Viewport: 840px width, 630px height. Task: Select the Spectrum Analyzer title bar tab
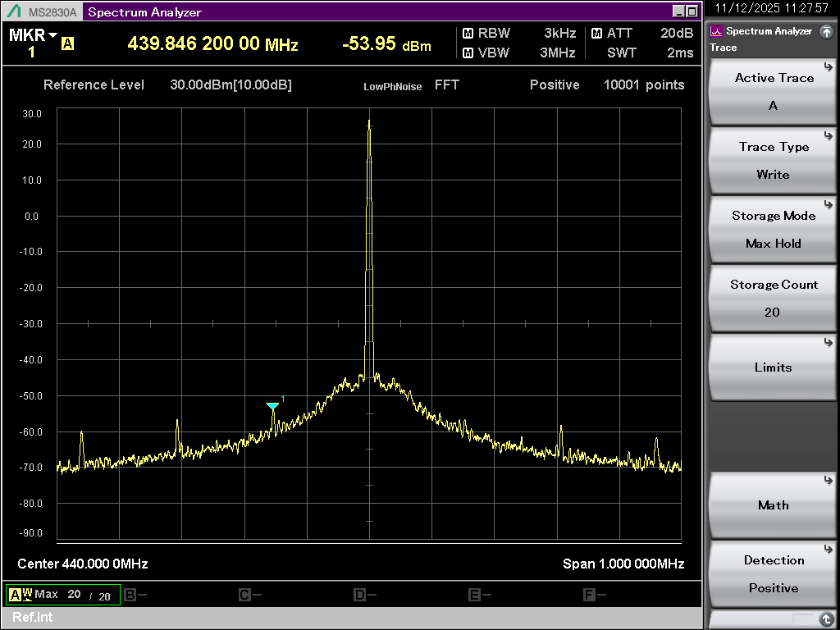[x=144, y=11]
